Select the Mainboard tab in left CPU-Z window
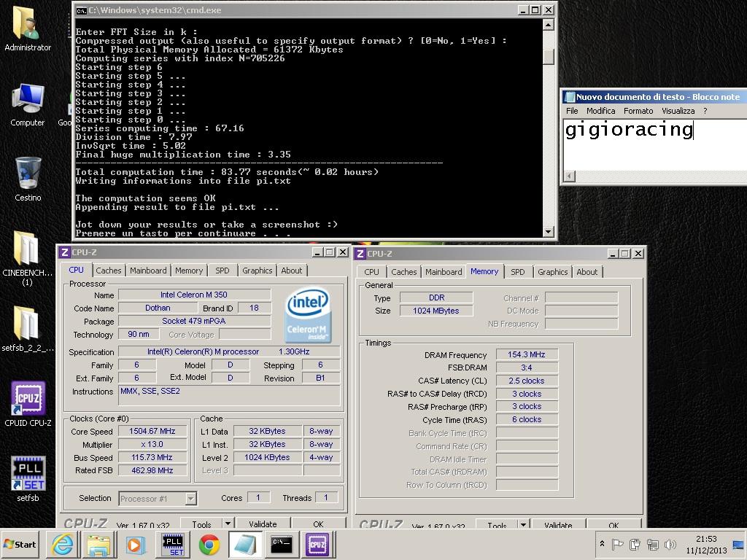This screenshot has width=747, height=560. coord(148,271)
